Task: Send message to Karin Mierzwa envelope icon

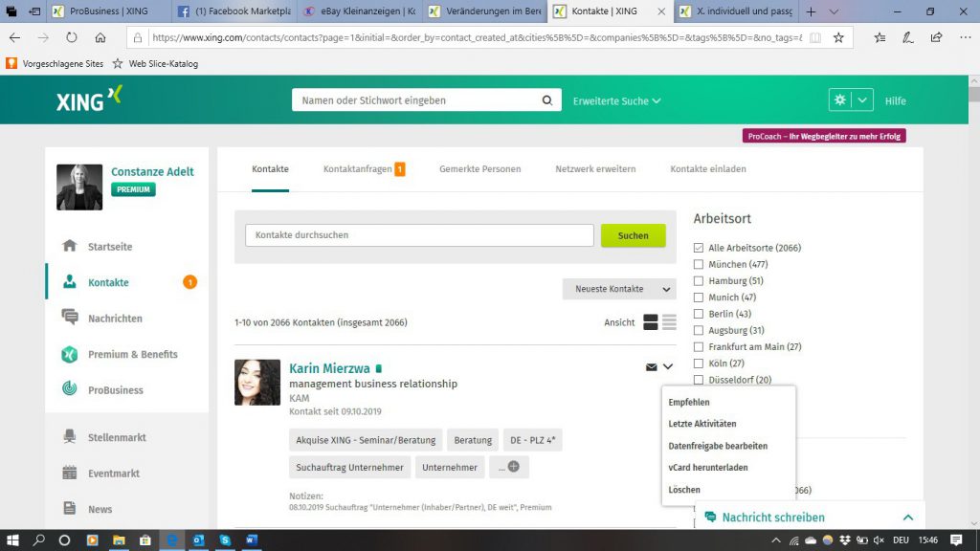Action: tap(651, 366)
